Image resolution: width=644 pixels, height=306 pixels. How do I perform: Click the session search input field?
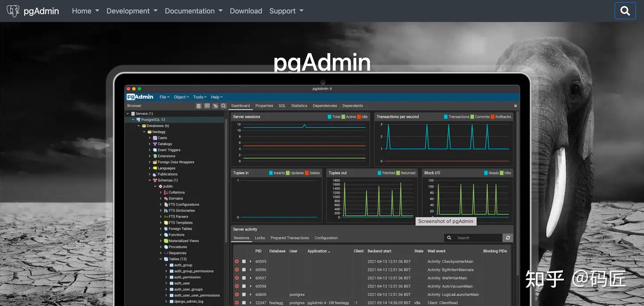(476, 238)
